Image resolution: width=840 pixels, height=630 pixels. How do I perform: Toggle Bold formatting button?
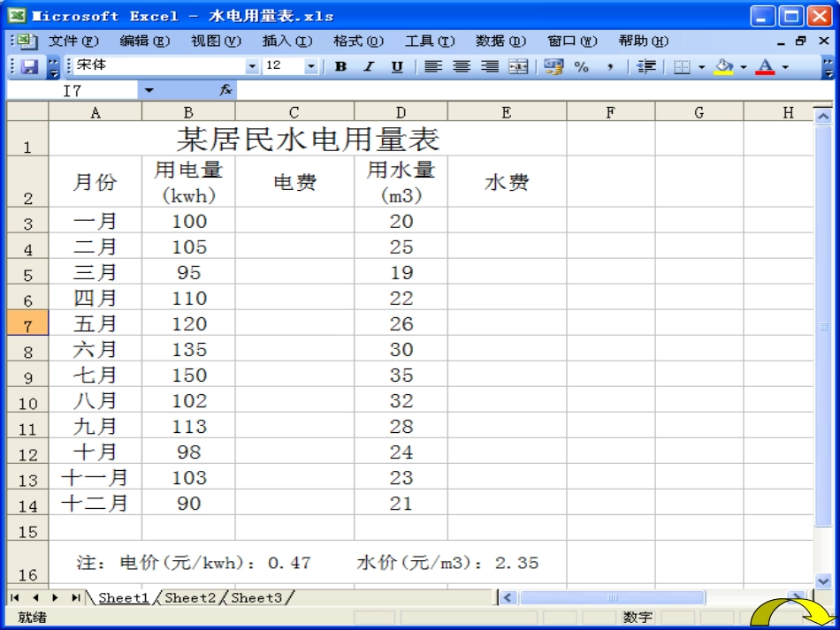pyautogui.click(x=340, y=66)
